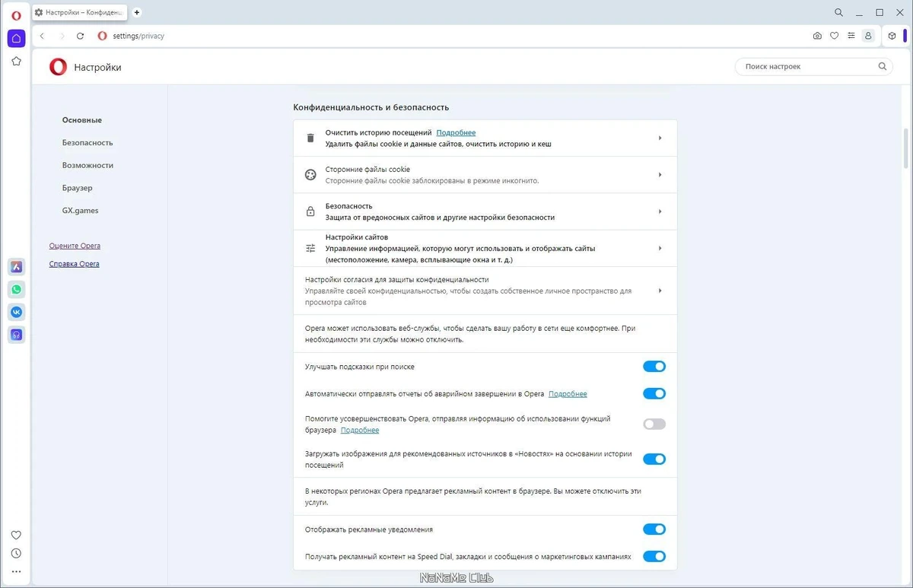913x588 pixels.
Task: Open the Оцените Opera link
Action: click(x=75, y=246)
